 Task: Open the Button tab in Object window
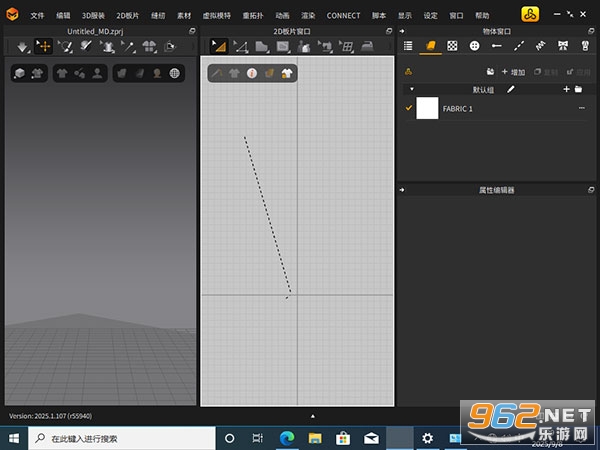click(x=474, y=46)
